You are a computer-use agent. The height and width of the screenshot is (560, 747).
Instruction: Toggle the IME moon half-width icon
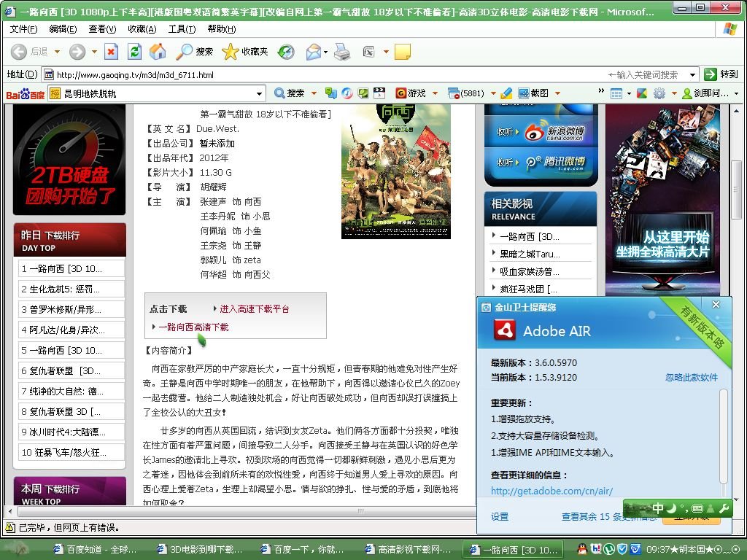coord(670,508)
